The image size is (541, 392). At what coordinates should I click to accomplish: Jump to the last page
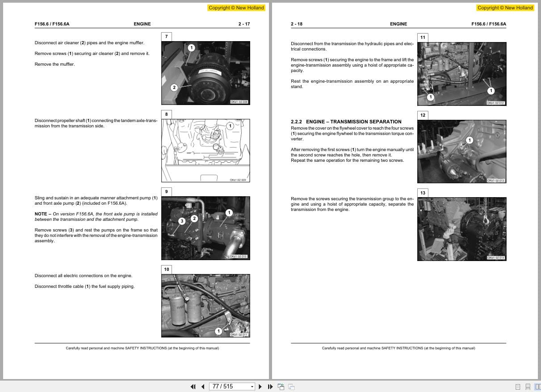pos(270,387)
